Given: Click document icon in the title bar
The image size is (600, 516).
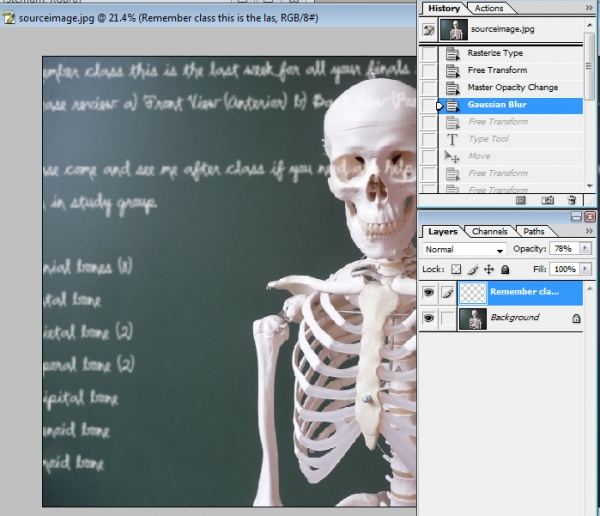Looking at the screenshot, I should pyautogui.click(x=8, y=18).
